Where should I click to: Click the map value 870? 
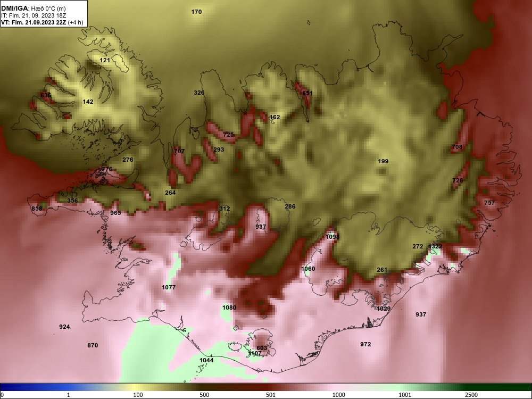pyautogui.click(x=93, y=345)
